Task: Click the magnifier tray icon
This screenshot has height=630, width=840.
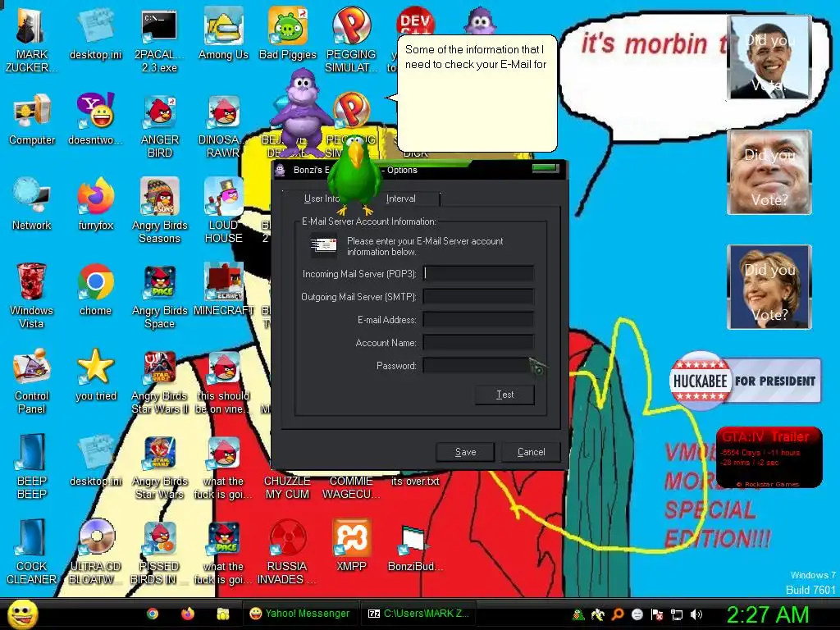Action: 618,614
